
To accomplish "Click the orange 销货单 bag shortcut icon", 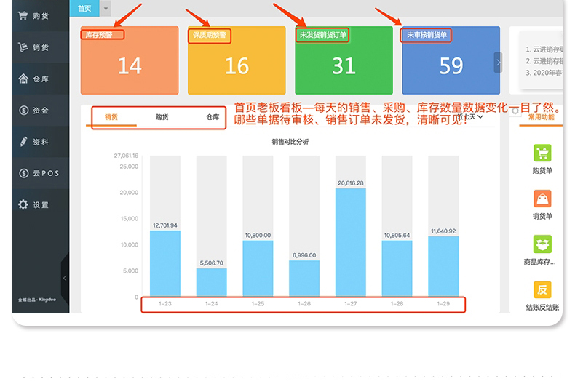I will click(x=542, y=199).
